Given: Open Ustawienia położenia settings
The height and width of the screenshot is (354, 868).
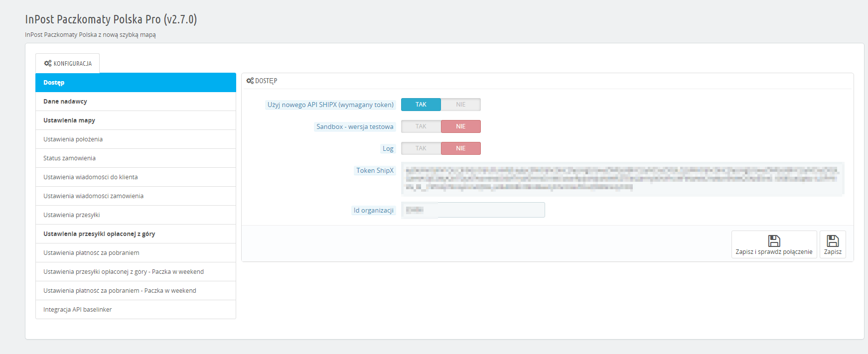Looking at the screenshot, I should tap(136, 139).
